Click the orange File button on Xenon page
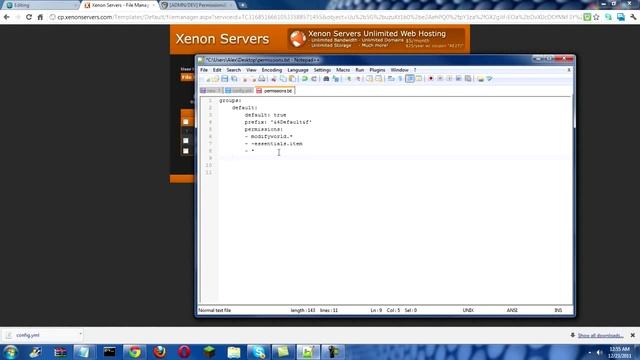The height and width of the screenshot is (360, 640). tap(187, 77)
